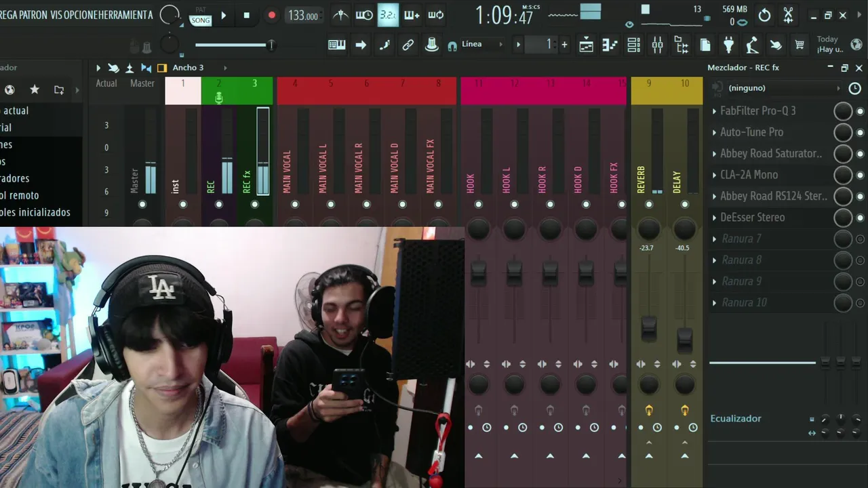Toggle the highlighted 3-2-1 recording countdown

[x=388, y=15]
